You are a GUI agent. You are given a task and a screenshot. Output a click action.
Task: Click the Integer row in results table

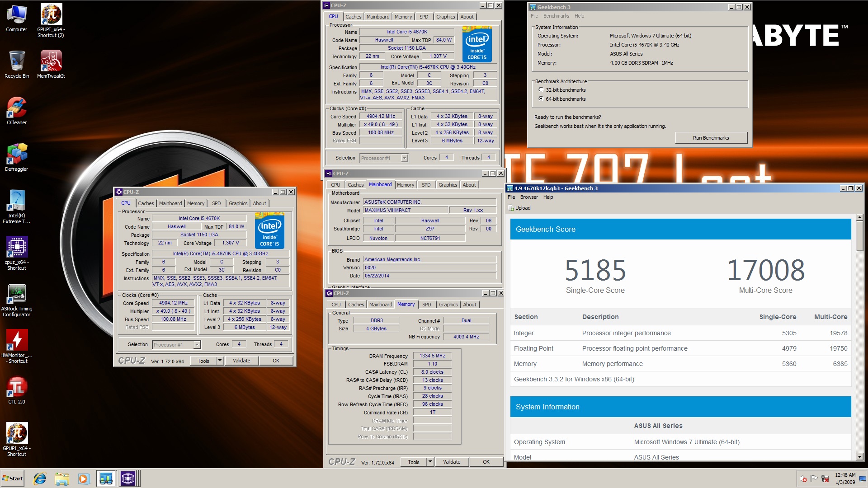pyautogui.click(x=680, y=333)
